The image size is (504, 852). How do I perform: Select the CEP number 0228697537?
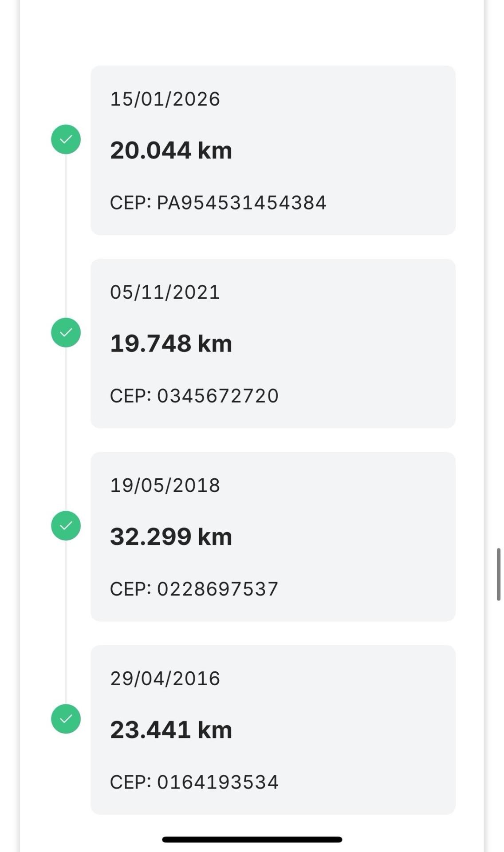click(217, 589)
